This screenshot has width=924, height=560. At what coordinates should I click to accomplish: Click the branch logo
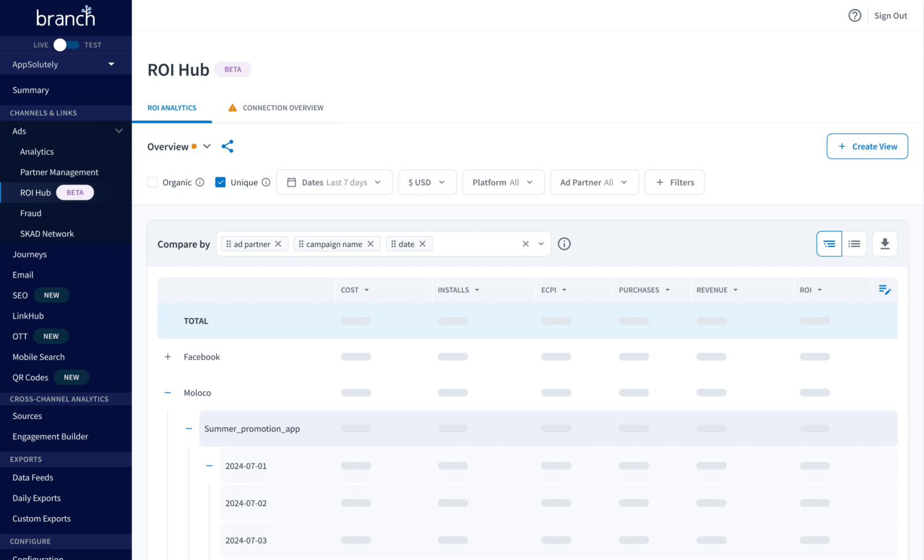click(65, 16)
